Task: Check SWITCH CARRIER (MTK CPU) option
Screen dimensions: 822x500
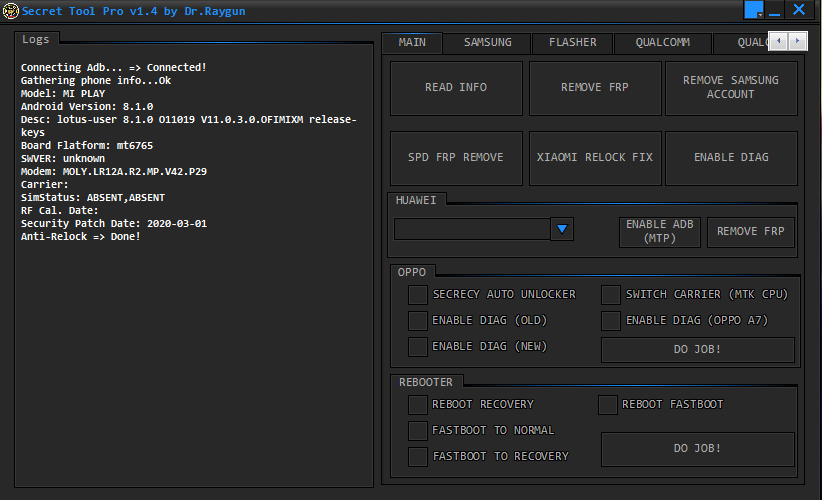Action: coord(611,295)
